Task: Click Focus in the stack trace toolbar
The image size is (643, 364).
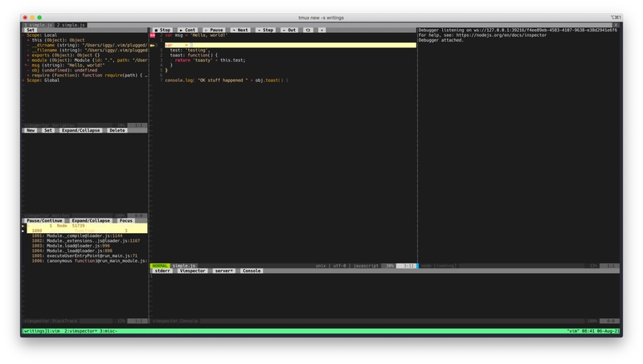Action: click(126, 220)
